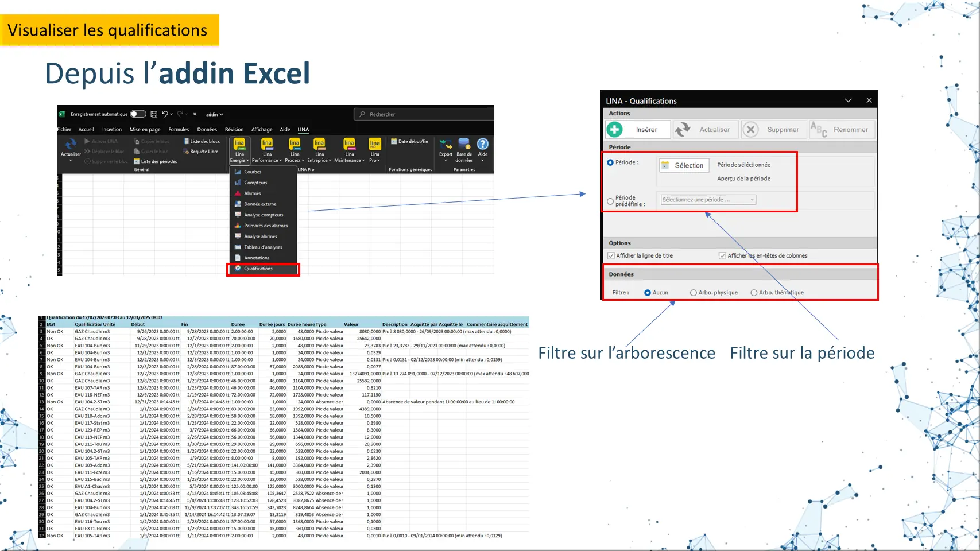
Task: Select the Période prédéfinie radio option
Action: [x=610, y=201]
